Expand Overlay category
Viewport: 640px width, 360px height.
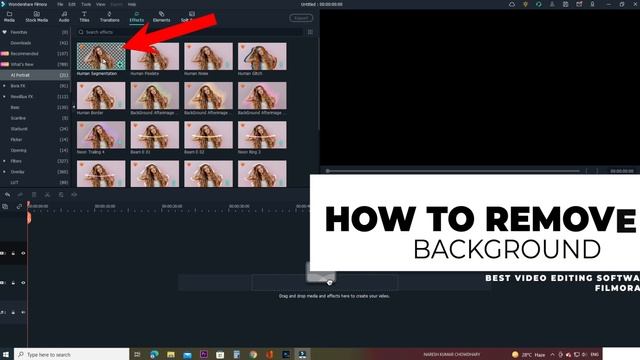[4, 172]
